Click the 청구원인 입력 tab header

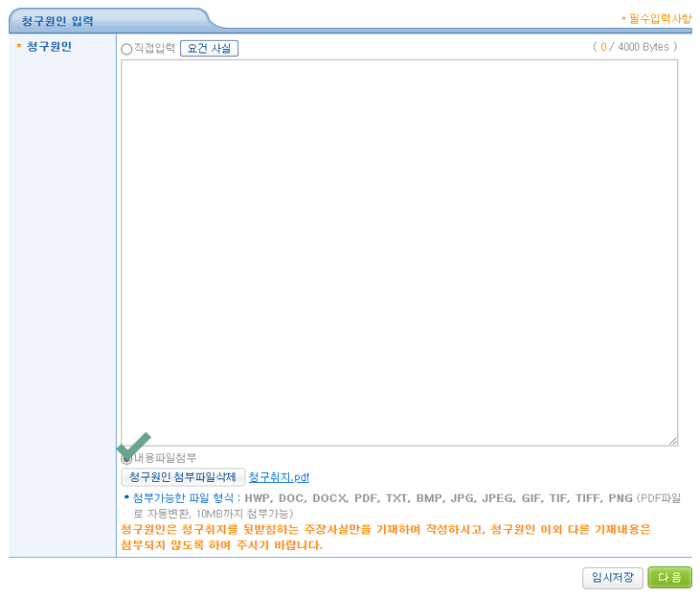(57, 21)
